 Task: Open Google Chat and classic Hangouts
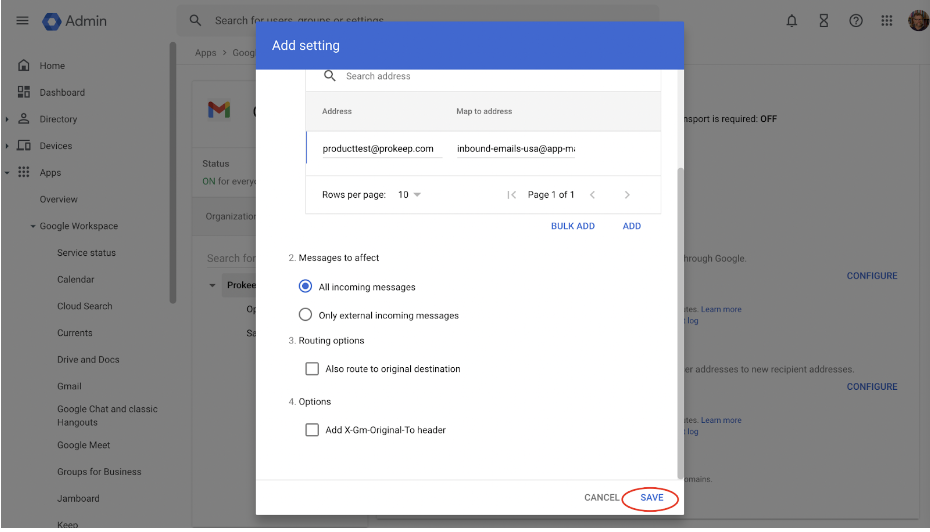tap(107, 416)
